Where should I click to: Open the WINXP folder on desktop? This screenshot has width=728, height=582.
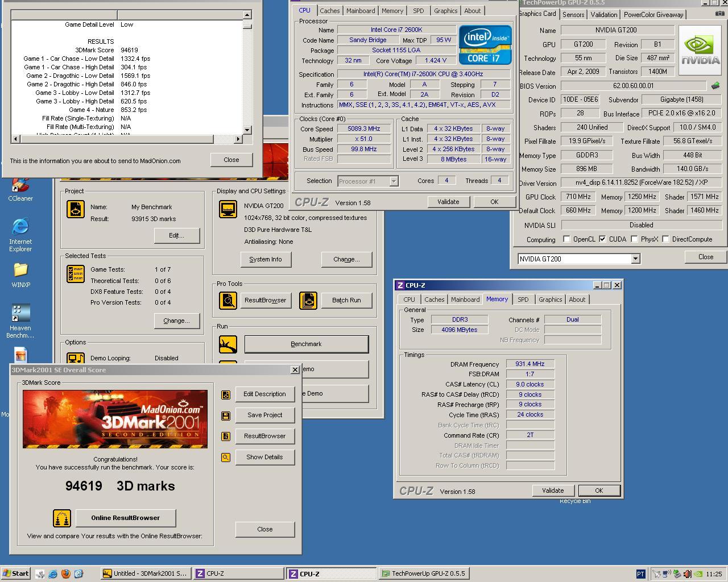[20, 275]
